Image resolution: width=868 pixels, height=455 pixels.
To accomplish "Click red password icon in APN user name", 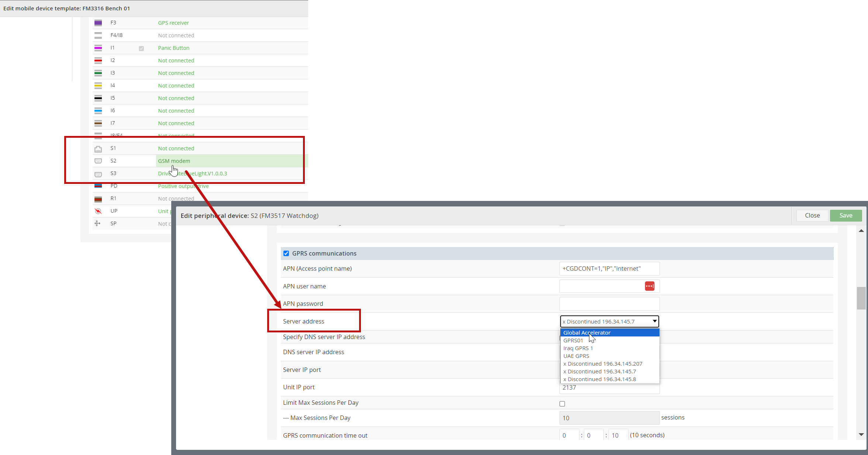I will point(650,286).
